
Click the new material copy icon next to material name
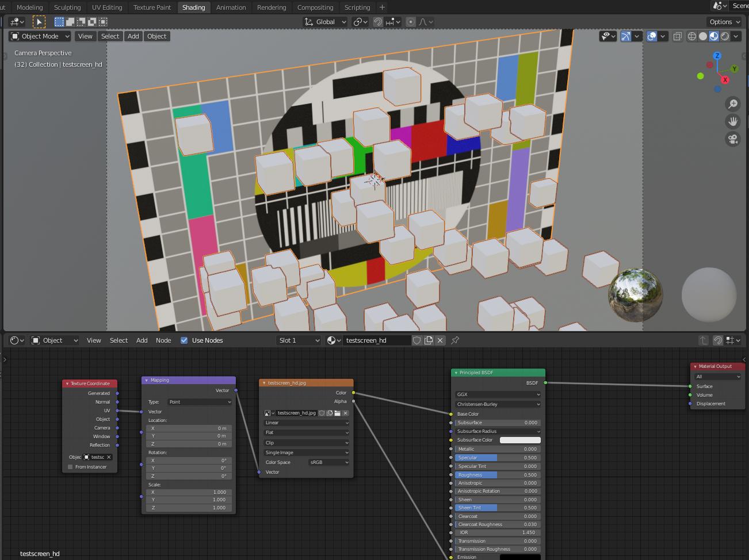click(x=429, y=340)
